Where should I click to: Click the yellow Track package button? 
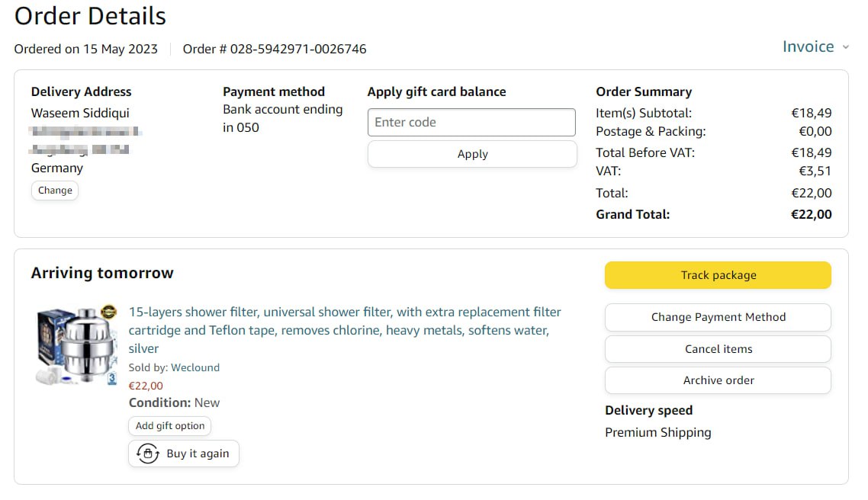tap(718, 275)
